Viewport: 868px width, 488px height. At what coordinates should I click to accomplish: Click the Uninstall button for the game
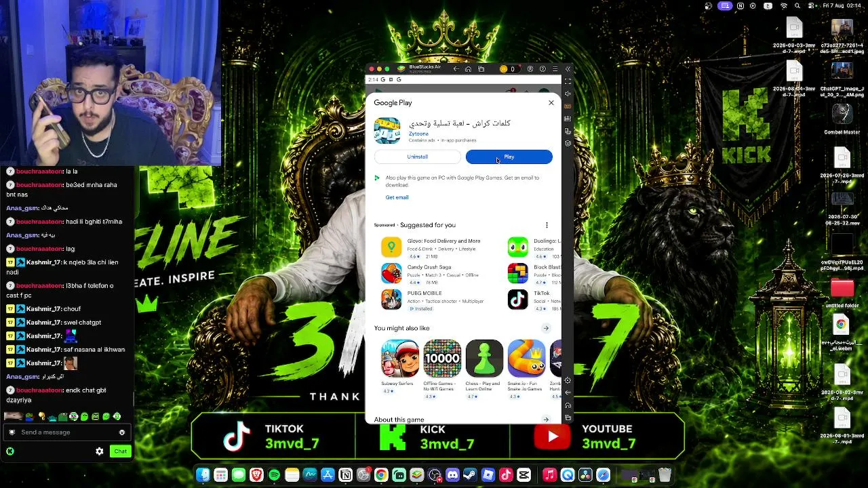(417, 157)
